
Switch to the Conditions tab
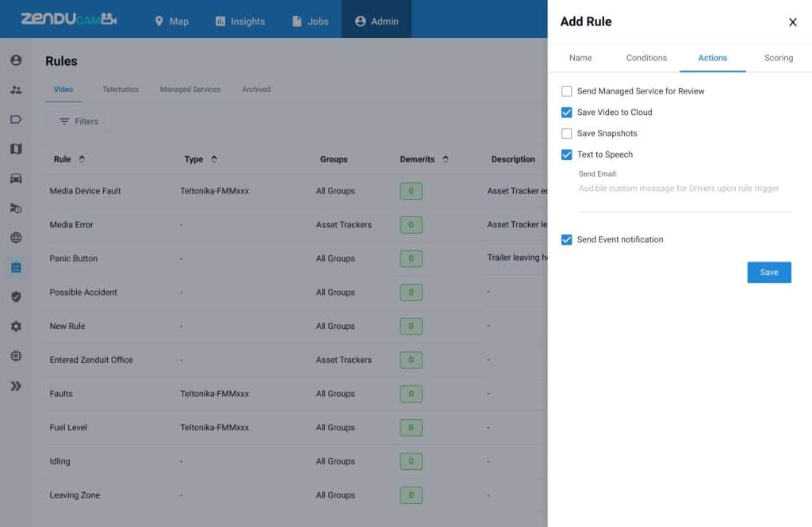point(646,58)
